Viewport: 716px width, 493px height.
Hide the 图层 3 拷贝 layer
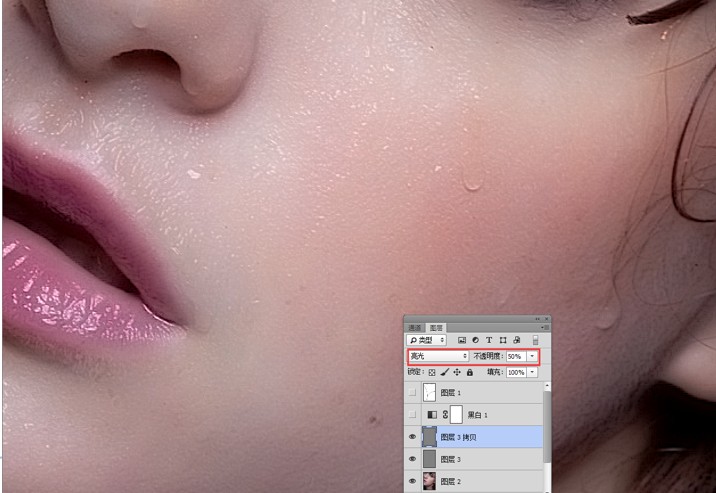(412, 437)
